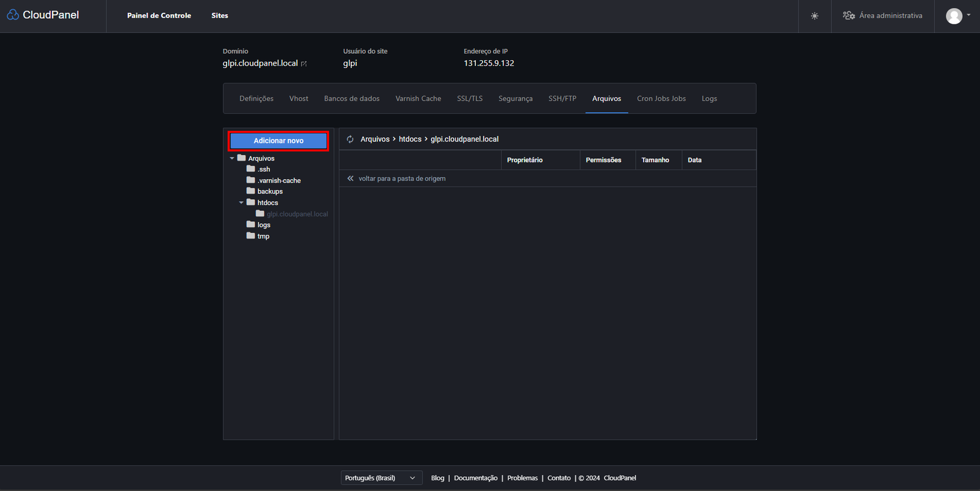Click the double-chevron back icon
Screen dimensions: 980x491
coord(350,178)
